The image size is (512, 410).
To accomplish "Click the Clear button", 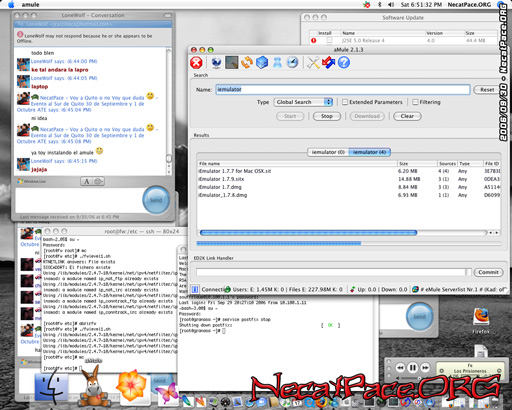I will (x=407, y=116).
